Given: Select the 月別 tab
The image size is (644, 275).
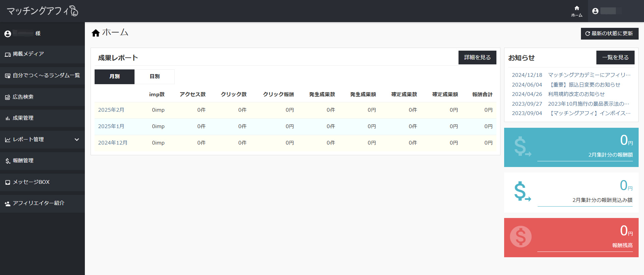Looking at the screenshot, I should point(114,76).
